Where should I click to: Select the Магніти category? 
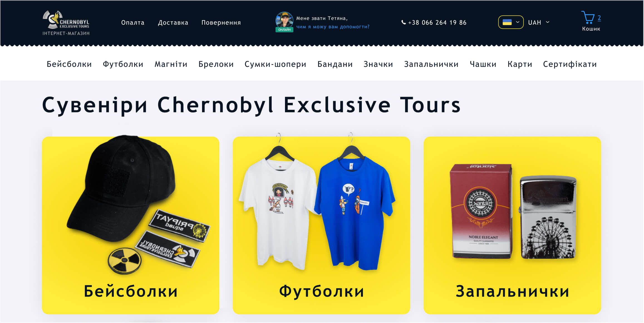[x=171, y=64]
